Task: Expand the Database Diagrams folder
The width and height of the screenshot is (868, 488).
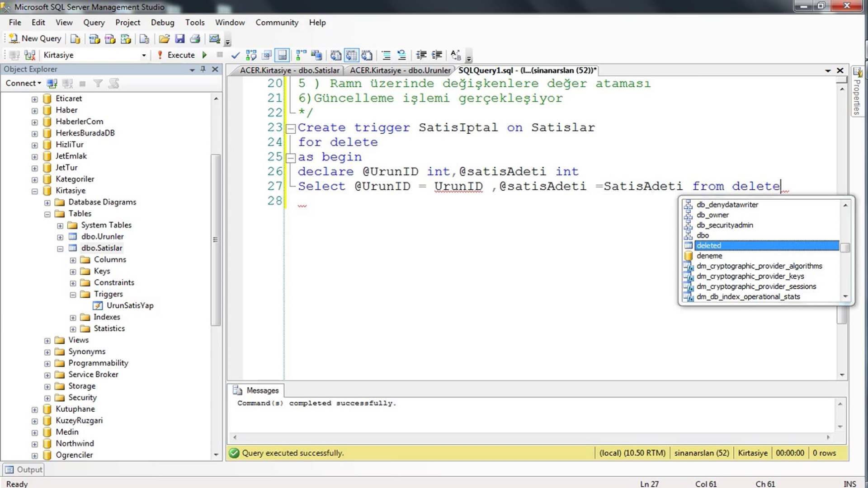Action: pyautogui.click(x=47, y=203)
